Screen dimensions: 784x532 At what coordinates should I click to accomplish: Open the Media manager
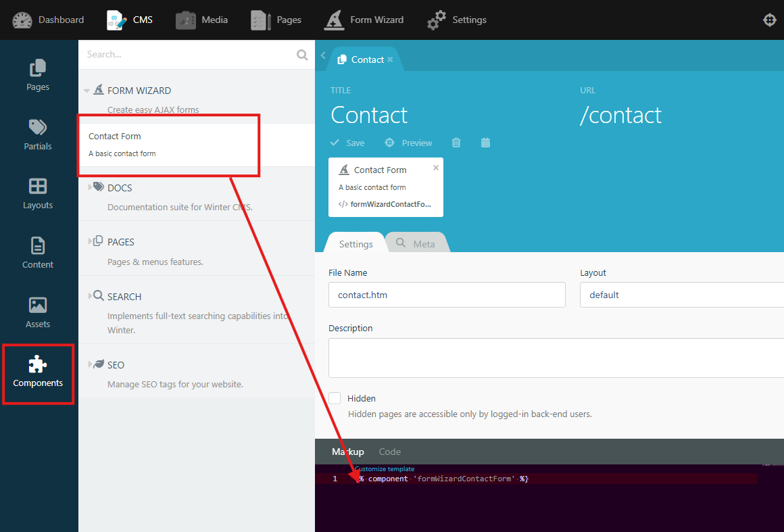[x=202, y=20]
